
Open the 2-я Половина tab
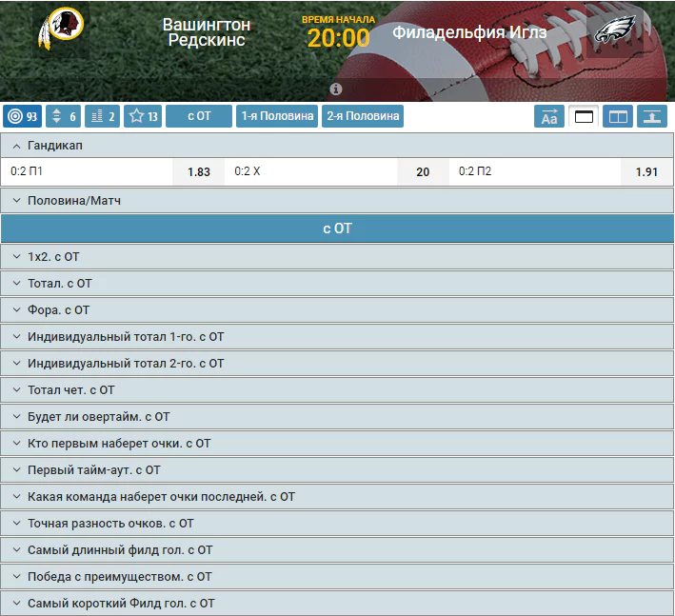tap(363, 116)
